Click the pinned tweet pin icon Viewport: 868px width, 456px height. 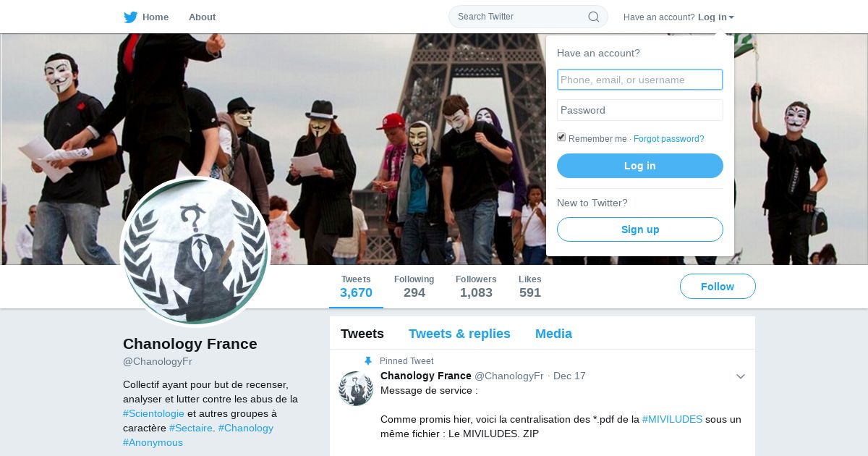(x=367, y=361)
